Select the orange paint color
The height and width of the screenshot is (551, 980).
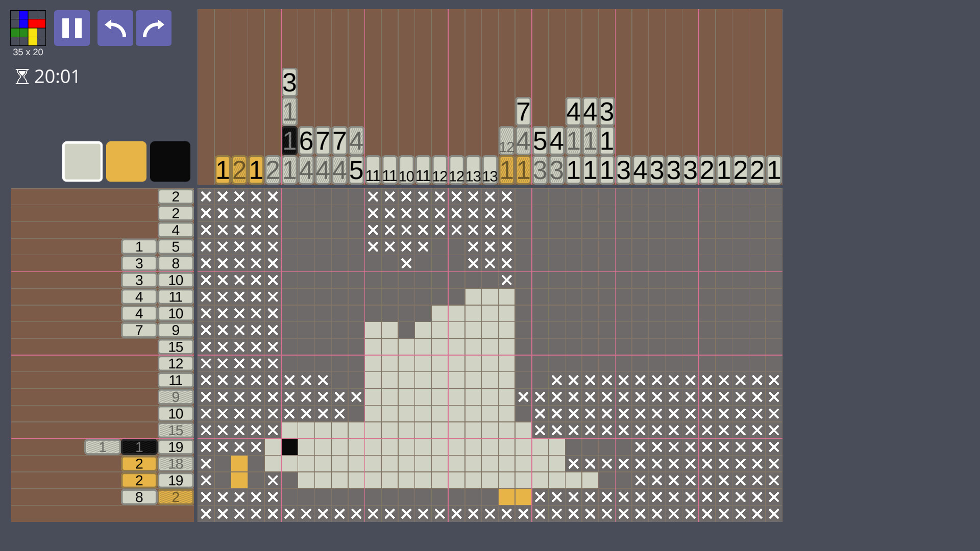pyautogui.click(x=126, y=161)
